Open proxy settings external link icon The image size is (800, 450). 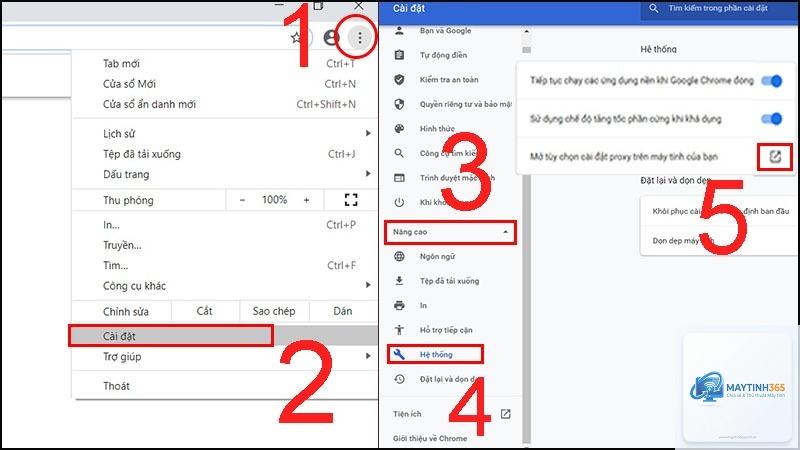click(x=775, y=157)
